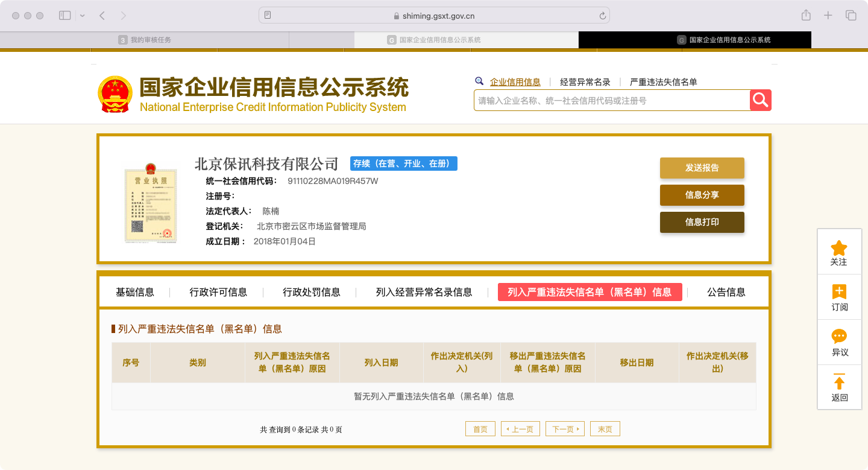
Task: Show the tab overview icon
Action: click(851, 16)
